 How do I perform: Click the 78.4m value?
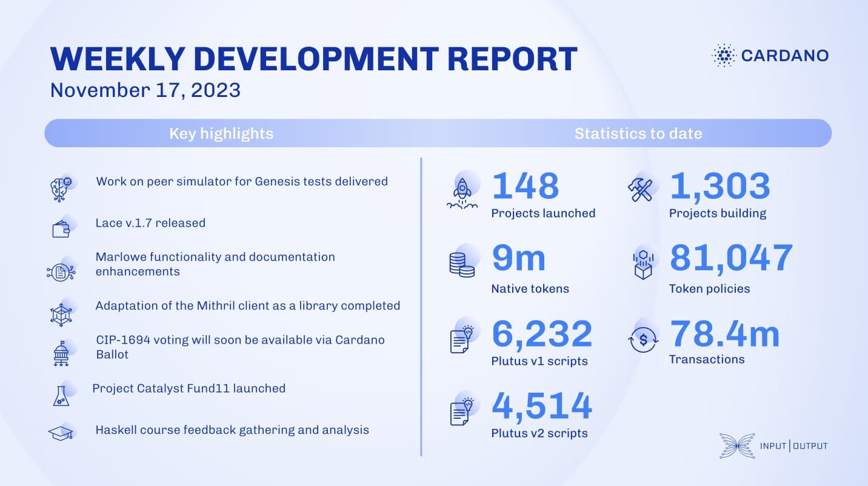coord(725,334)
